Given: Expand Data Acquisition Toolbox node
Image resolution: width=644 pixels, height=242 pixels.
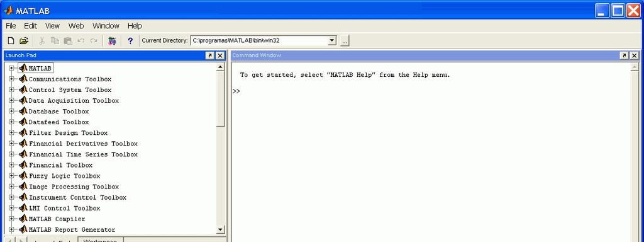Looking at the screenshot, I should click(11, 100).
